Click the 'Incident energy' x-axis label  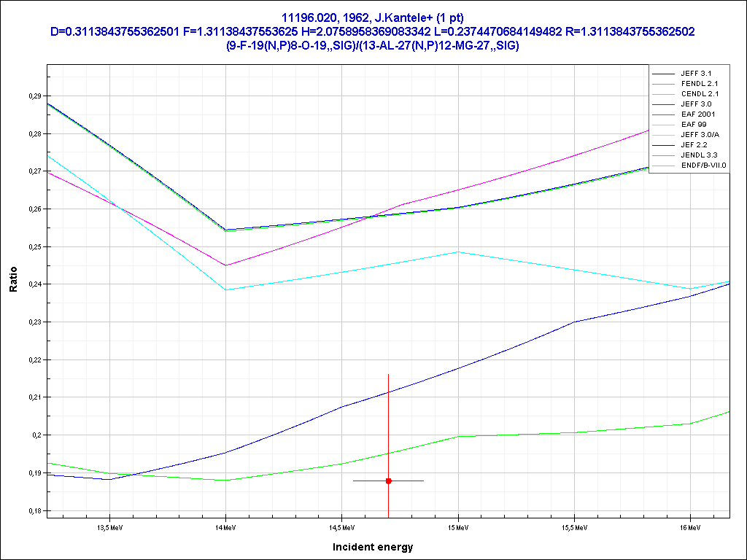373,547
